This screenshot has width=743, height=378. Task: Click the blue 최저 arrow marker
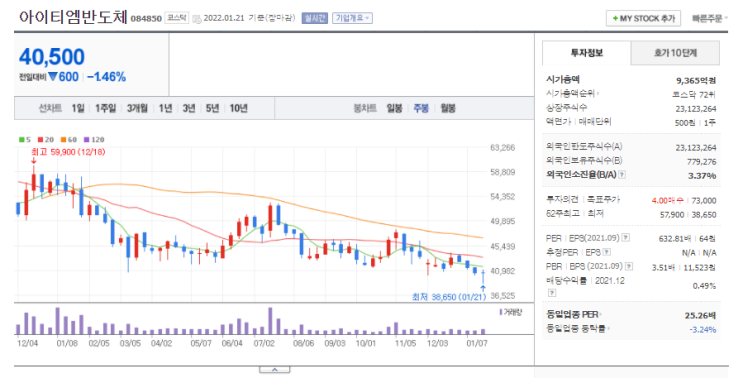483,288
